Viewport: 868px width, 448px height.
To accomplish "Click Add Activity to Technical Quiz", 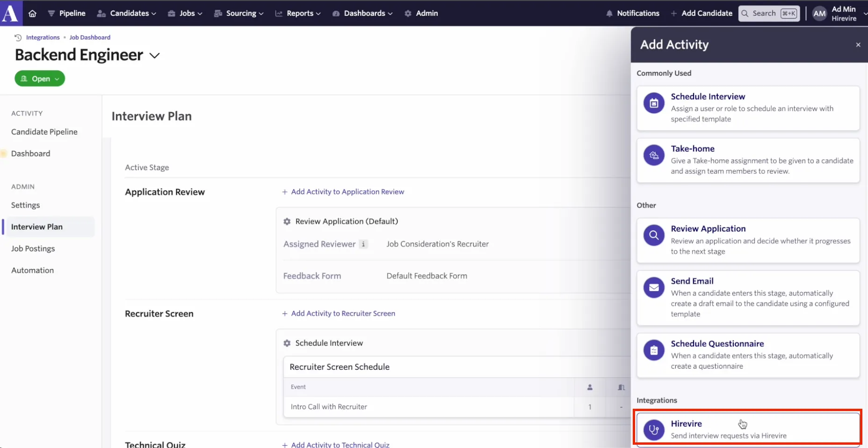I will (x=336, y=444).
